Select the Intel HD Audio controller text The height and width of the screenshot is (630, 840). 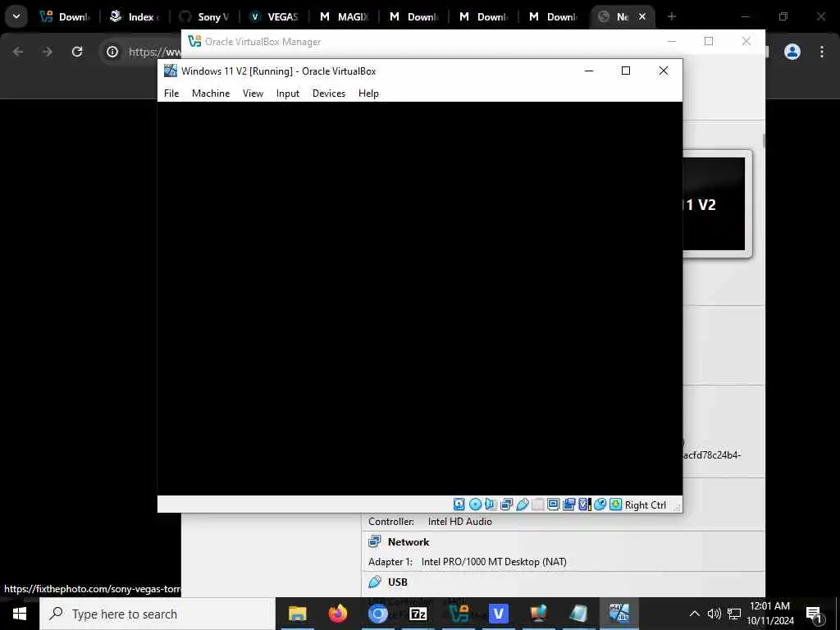(x=459, y=522)
